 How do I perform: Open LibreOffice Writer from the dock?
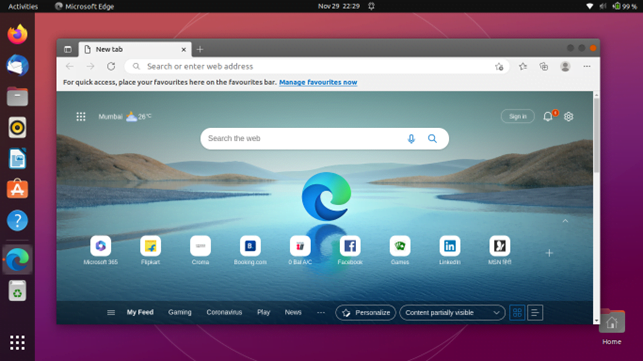[x=17, y=159]
